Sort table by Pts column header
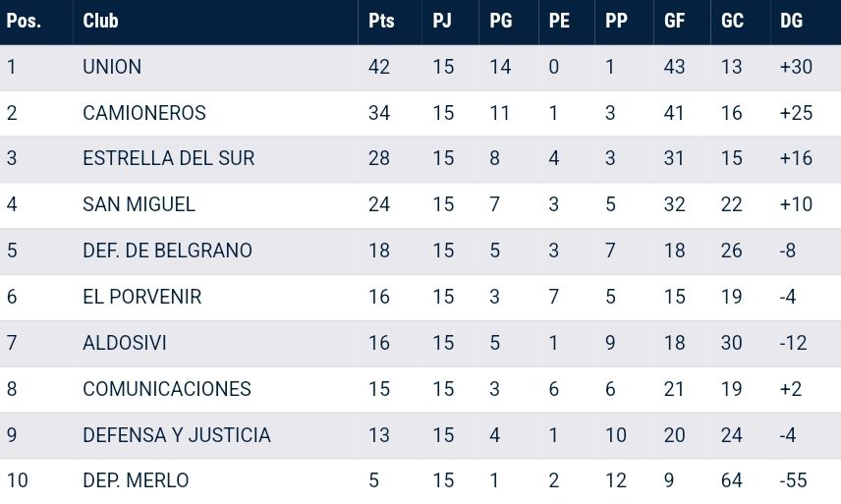 pos(381,21)
